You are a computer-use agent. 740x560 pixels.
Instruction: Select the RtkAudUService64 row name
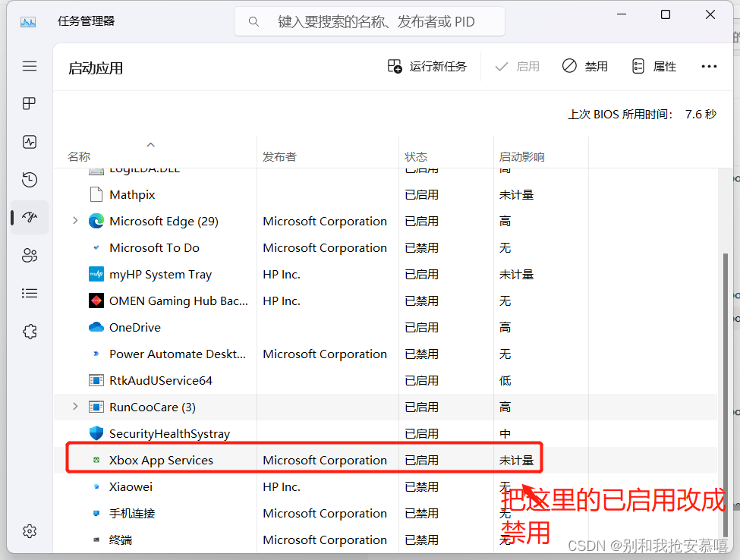tap(161, 381)
